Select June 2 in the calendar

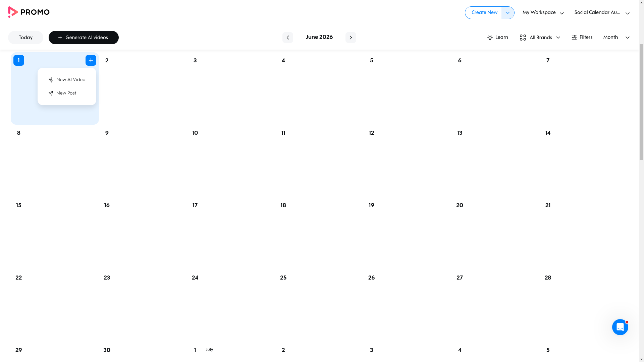[107, 61]
